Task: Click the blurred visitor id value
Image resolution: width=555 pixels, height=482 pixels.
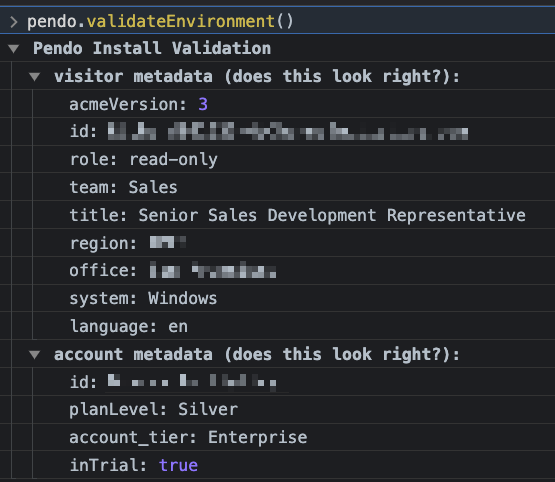Action: pyautogui.click(x=288, y=132)
